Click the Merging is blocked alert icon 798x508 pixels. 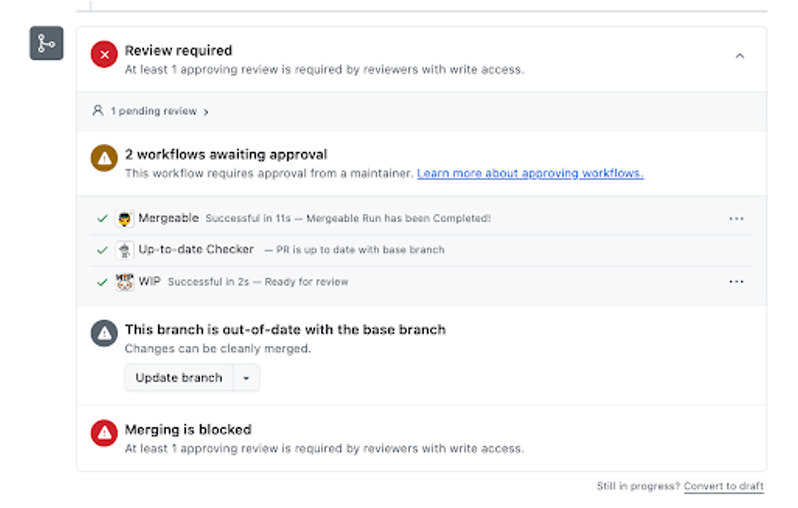(104, 433)
